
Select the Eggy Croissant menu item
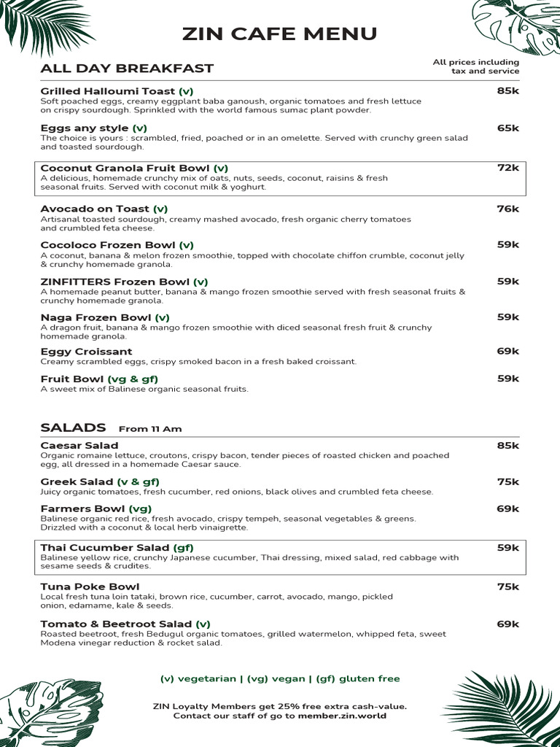(x=86, y=352)
